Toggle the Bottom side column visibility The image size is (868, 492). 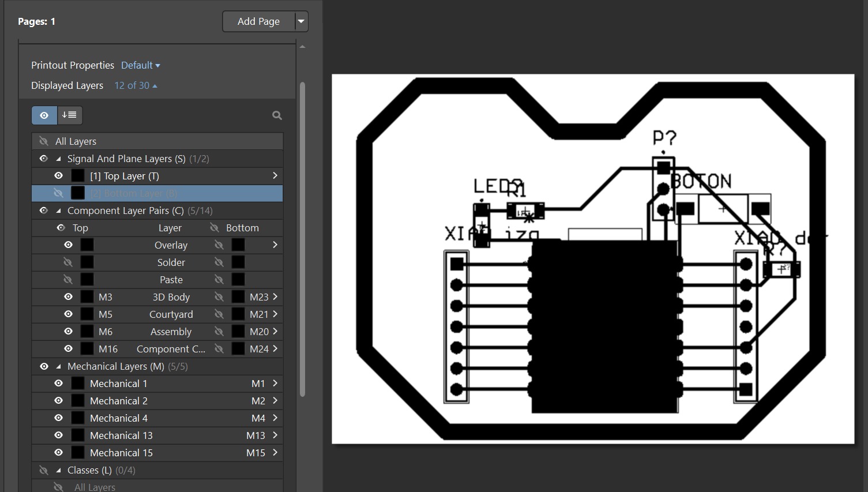coord(215,228)
